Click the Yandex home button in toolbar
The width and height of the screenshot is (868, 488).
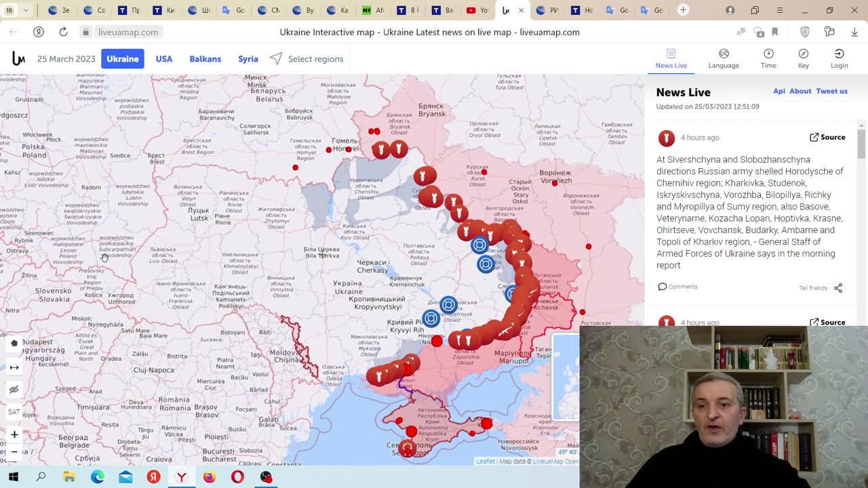coord(39,32)
